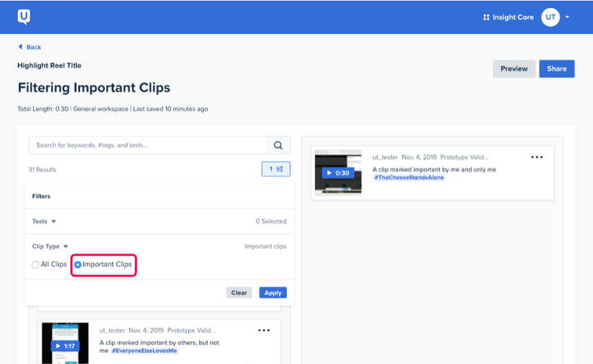Collapse the Clip Type filter section

pos(50,247)
